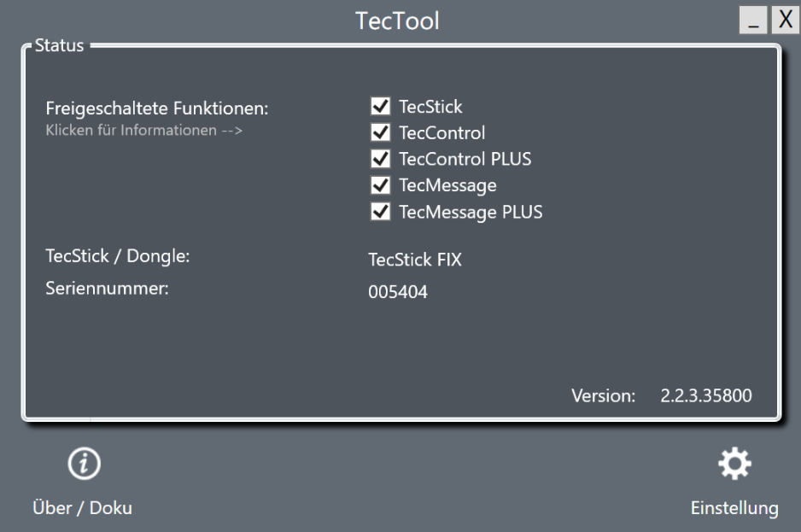Toggle the TecMessage checkbox
The width and height of the screenshot is (801, 532).
pyautogui.click(x=381, y=185)
